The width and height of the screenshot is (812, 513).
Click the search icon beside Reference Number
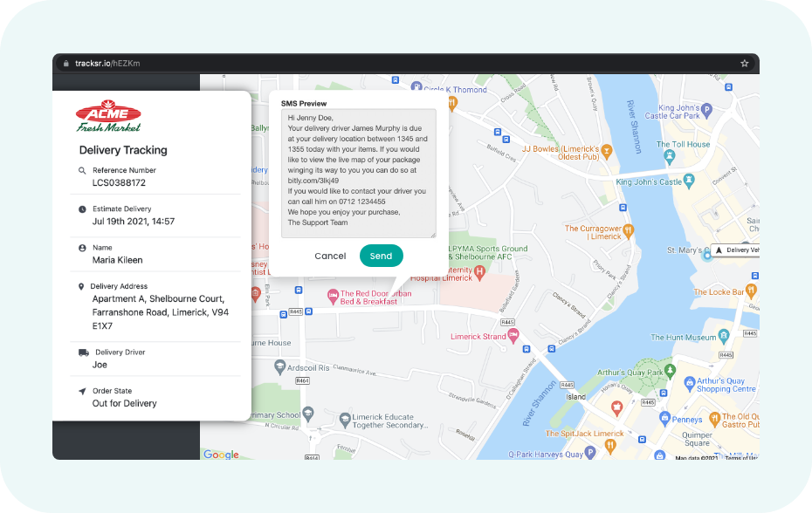pyautogui.click(x=82, y=170)
